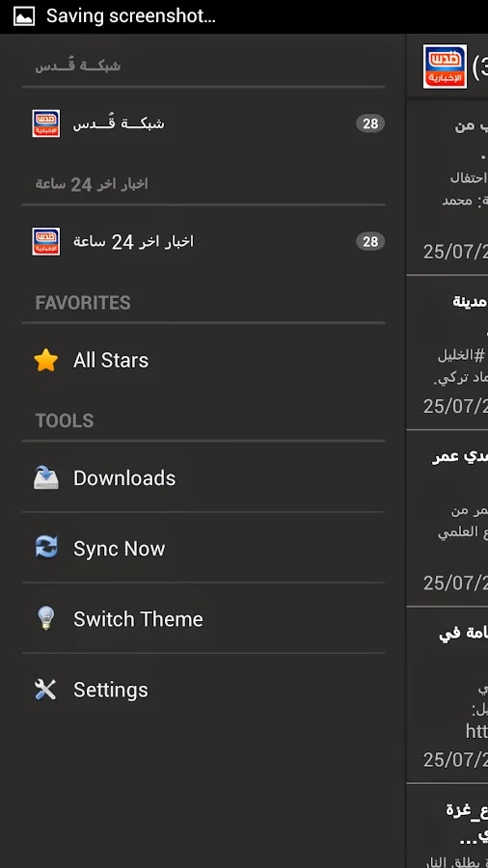The image size is (488, 868).
Task: Open the All Stars favorites entry
Action: [203, 361]
